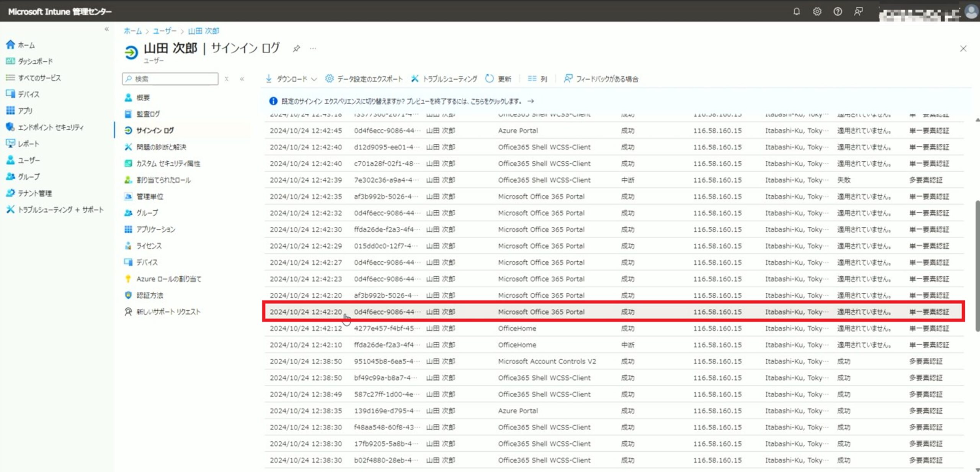Click the トラブルシューティング + サポート icon

pyautogui.click(x=10, y=210)
